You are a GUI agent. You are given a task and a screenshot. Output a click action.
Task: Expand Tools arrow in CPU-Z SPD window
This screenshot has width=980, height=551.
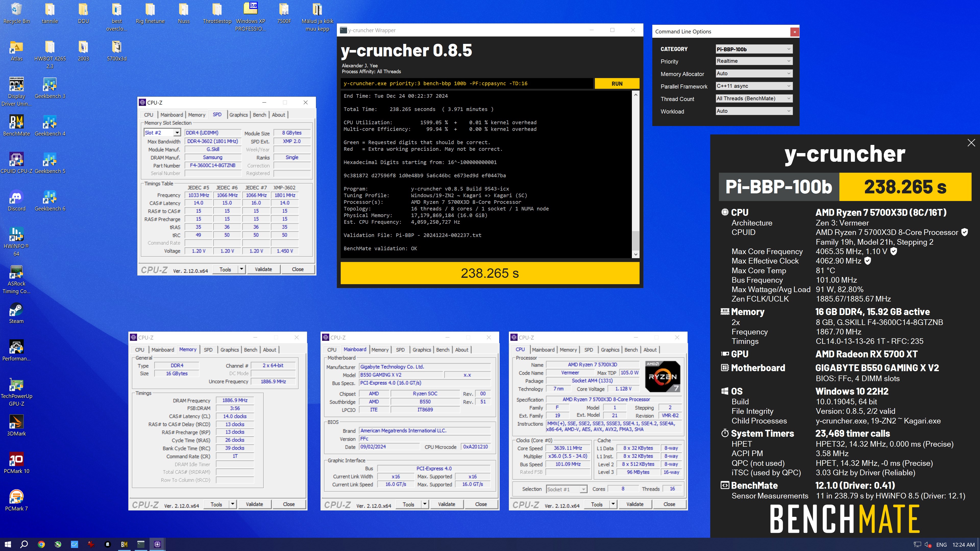241,269
